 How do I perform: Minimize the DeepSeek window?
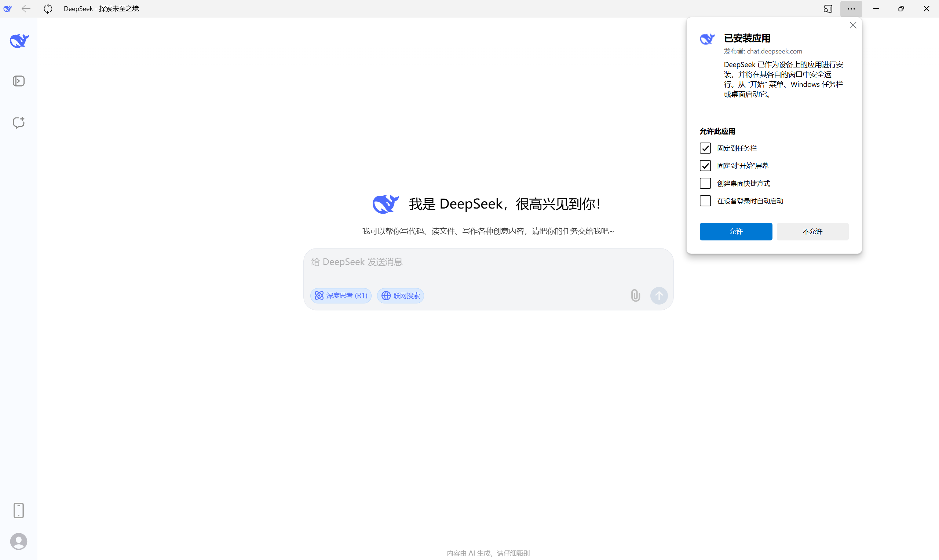876,8
